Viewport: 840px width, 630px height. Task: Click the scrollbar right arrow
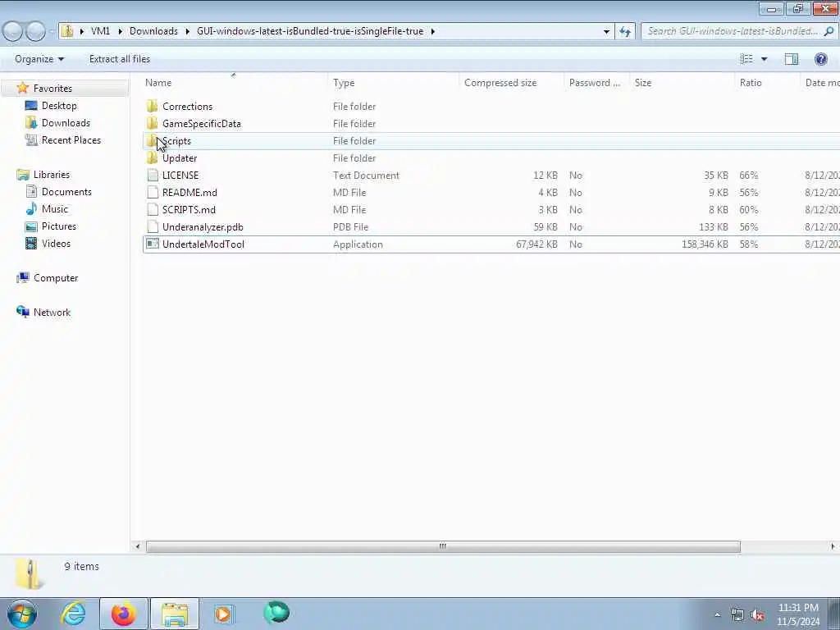tap(833, 546)
